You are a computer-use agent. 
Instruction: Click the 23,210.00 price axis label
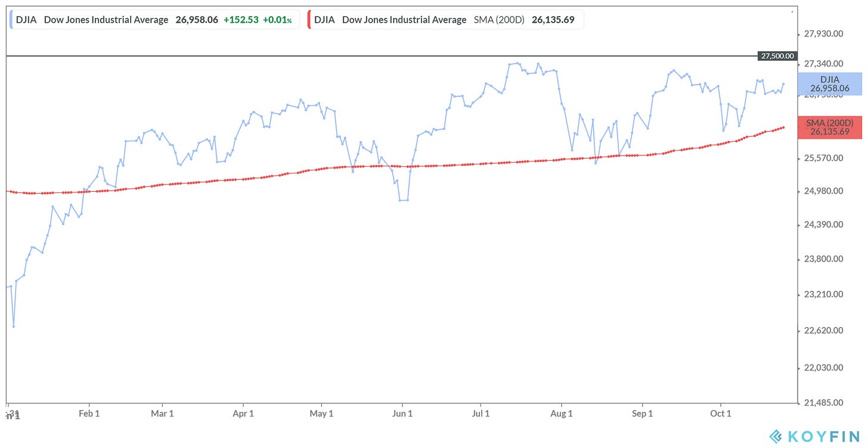(823, 294)
